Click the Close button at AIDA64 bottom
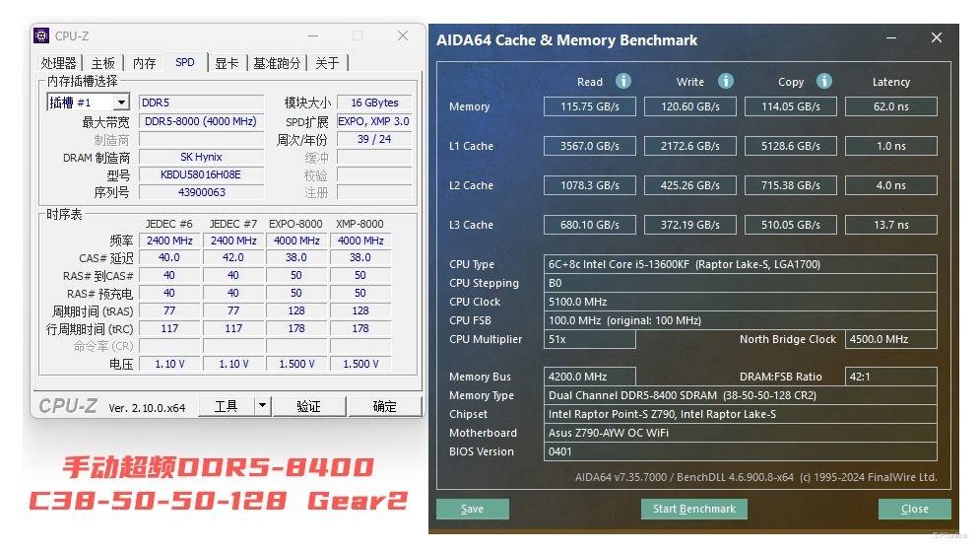 click(914, 509)
